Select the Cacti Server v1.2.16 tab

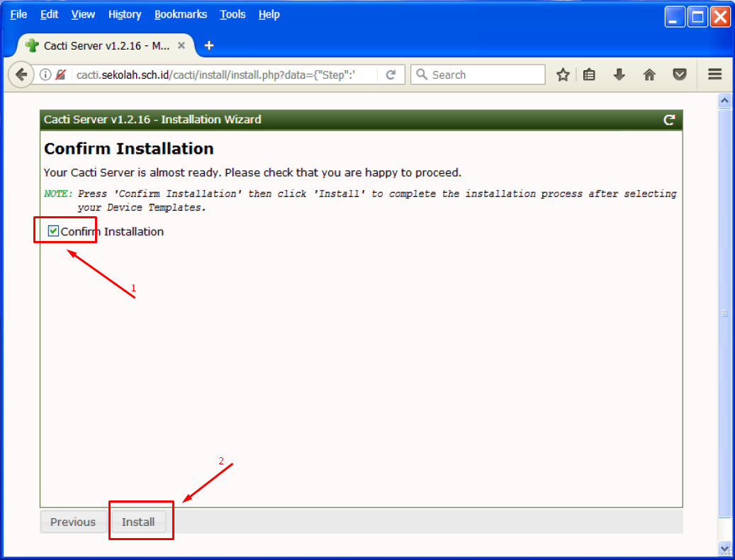[x=99, y=45]
